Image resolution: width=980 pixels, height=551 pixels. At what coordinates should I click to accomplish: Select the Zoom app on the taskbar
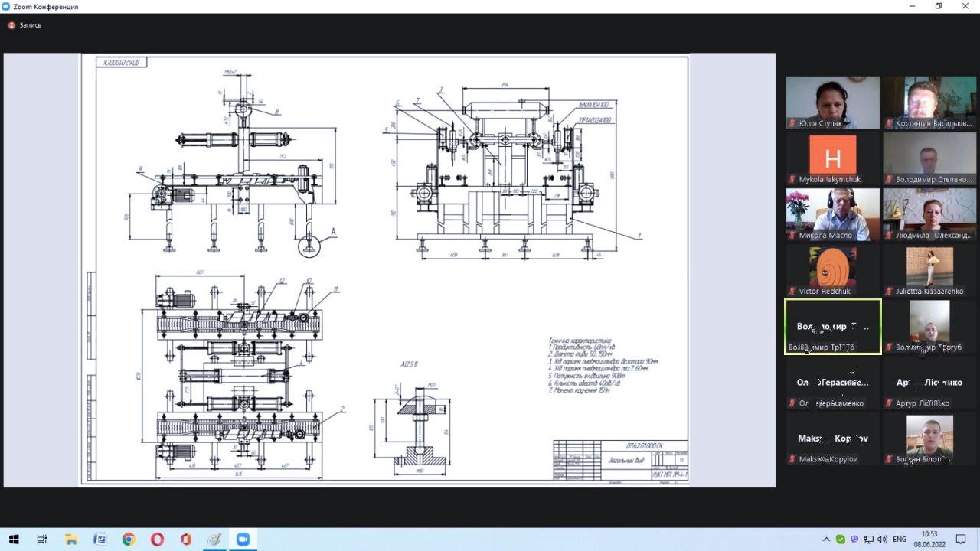(243, 540)
